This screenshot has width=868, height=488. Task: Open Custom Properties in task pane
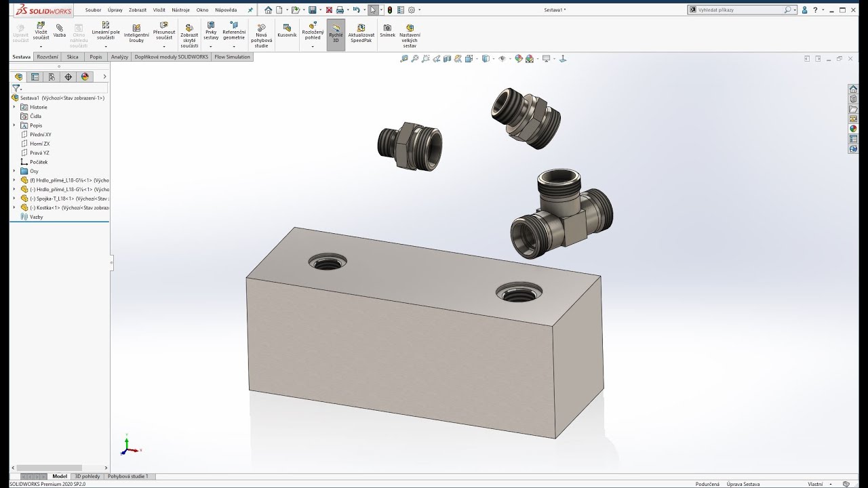click(853, 139)
